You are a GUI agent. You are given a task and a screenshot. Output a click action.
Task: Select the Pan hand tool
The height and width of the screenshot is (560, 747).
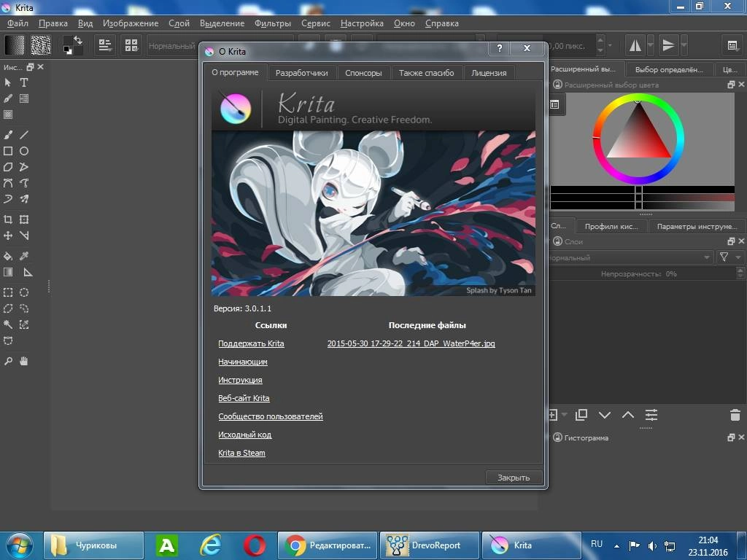click(x=24, y=361)
